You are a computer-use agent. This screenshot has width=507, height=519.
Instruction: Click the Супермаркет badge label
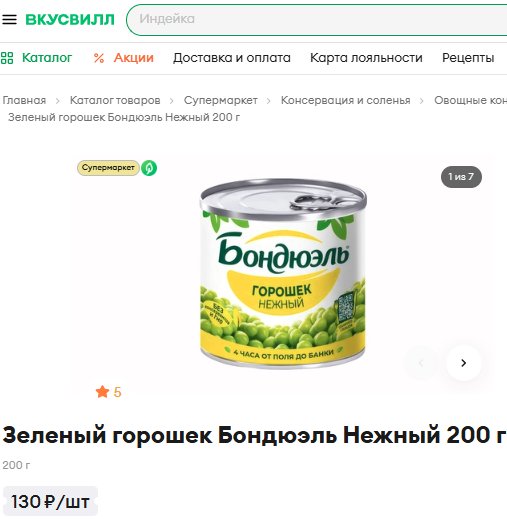tap(108, 168)
